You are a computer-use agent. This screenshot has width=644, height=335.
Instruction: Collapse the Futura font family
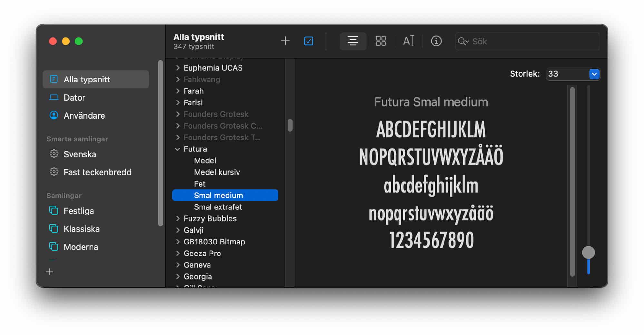click(x=177, y=149)
